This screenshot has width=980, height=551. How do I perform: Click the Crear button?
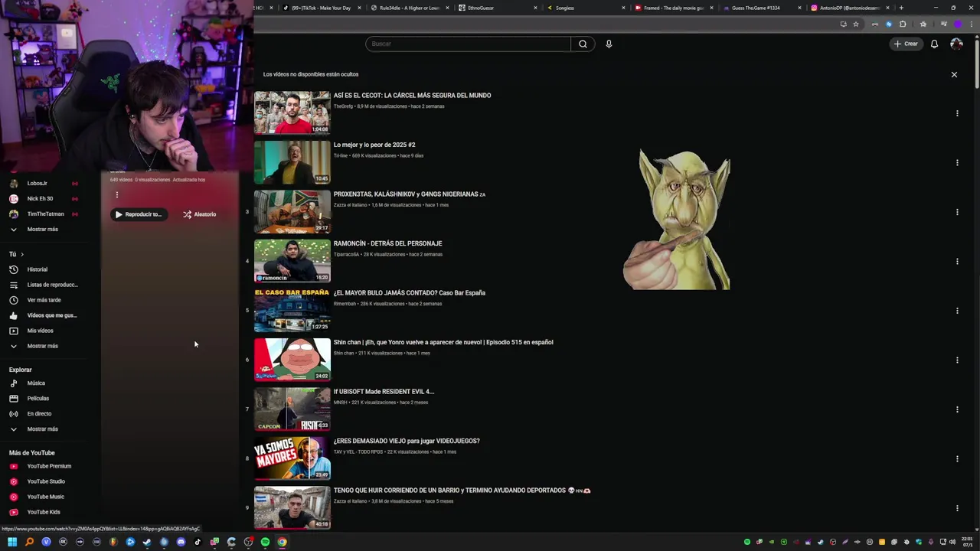pos(906,44)
